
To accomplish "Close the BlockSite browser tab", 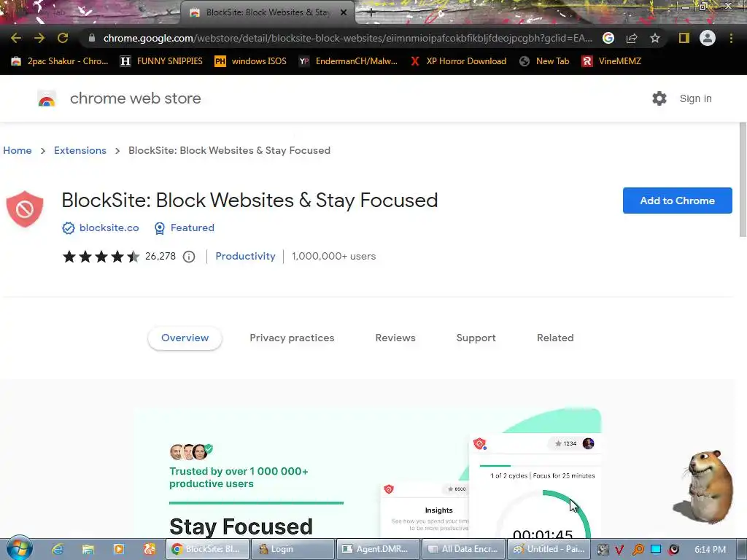I will pyautogui.click(x=344, y=12).
